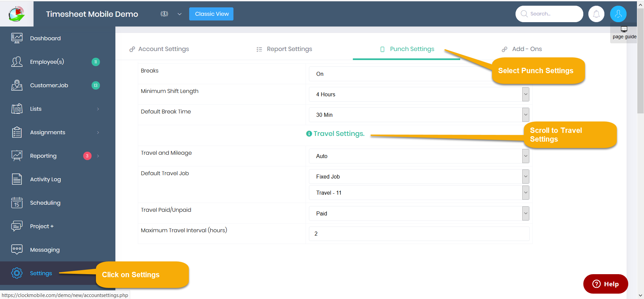Click the Report Settings list icon
Viewport: 644px width, 299px height.
[x=259, y=49]
